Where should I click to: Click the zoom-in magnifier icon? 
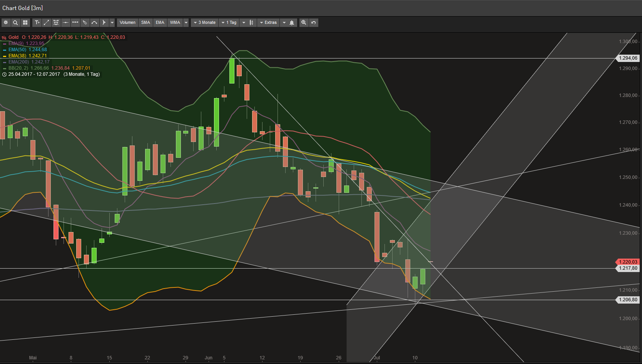pos(304,23)
